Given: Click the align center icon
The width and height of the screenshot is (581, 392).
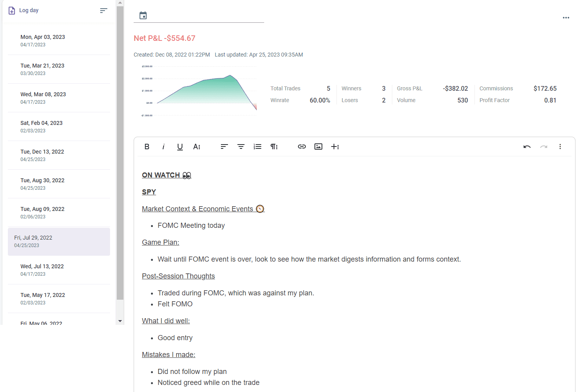Looking at the screenshot, I should click(241, 147).
